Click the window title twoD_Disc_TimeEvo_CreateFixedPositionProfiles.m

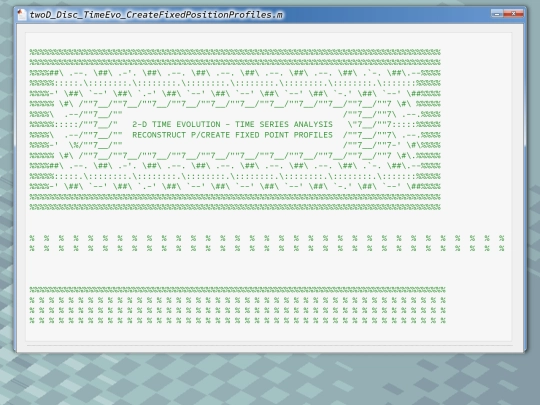156,15
